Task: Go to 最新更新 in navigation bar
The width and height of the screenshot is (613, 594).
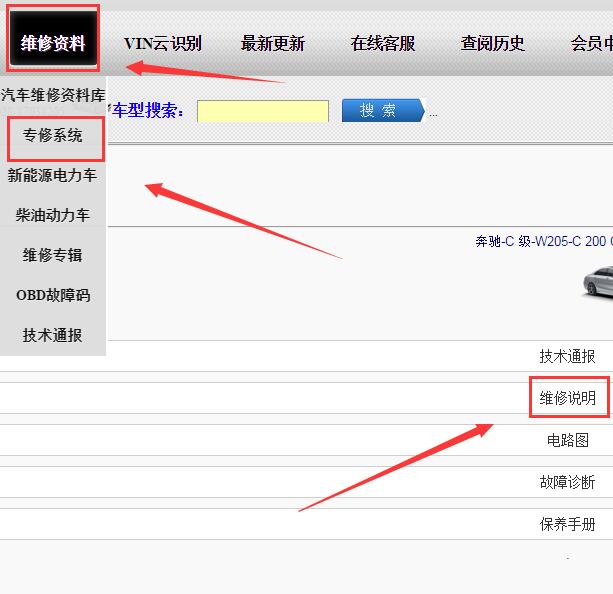Action: coord(272,43)
